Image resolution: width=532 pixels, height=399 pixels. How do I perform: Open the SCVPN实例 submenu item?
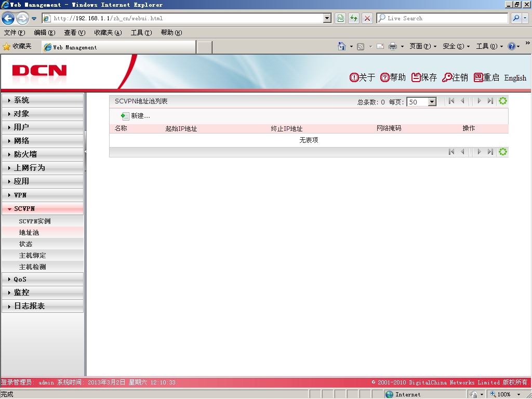coord(43,221)
